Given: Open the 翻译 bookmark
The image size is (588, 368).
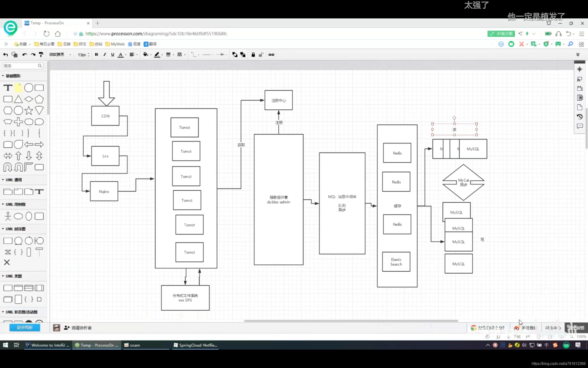Looking at the screenshot, I should 150,44.
